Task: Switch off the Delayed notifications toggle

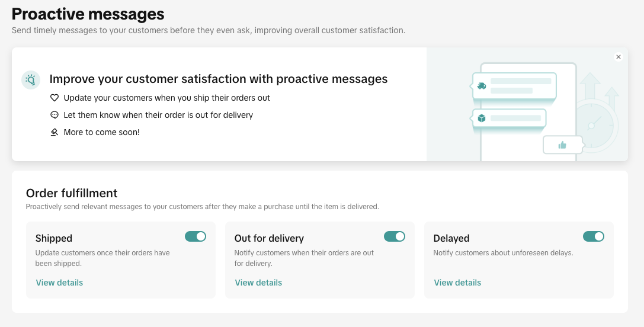Action: [x=594, y=236]
